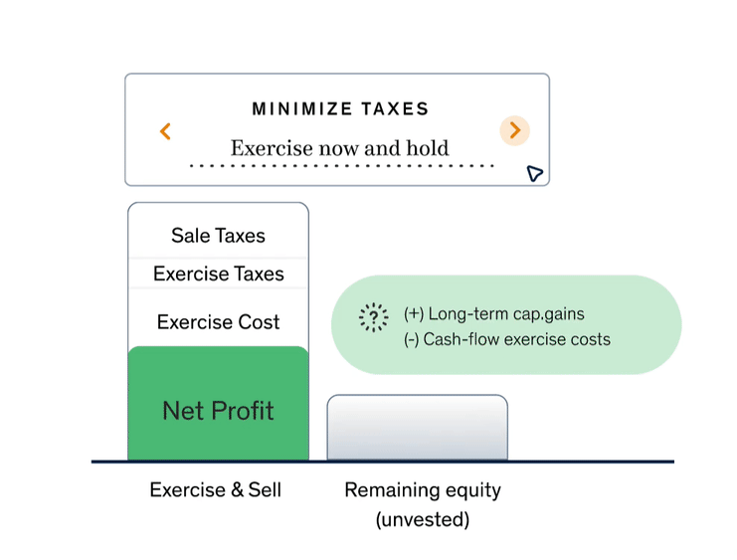Image resolution: width=737 pixels, height=560 pixels.
Task: Open the 'Exercise now and hold' strategy selector
Action: 340,148
